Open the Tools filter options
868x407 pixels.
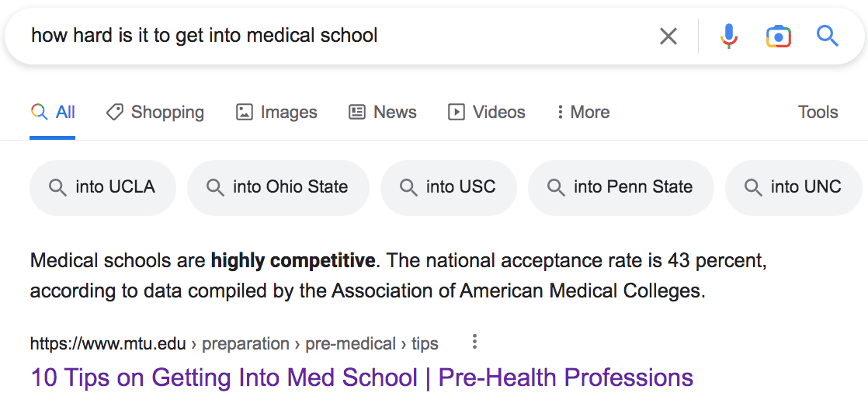point(818,113)
